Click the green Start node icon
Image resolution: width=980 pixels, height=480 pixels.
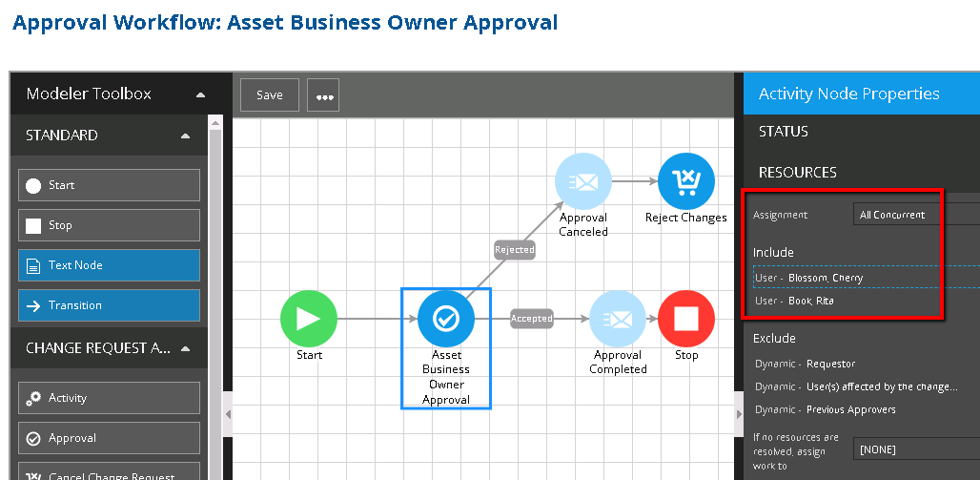tap(308, 318)
